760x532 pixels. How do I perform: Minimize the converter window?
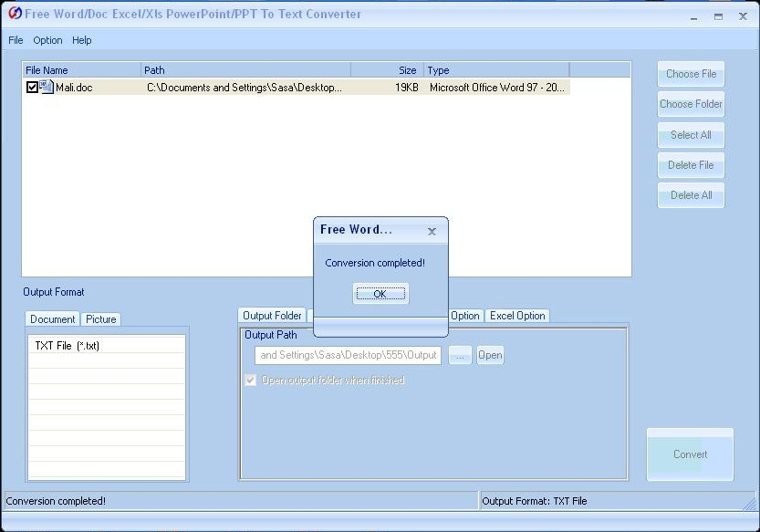pyautogui.click(x=694, y=17)
